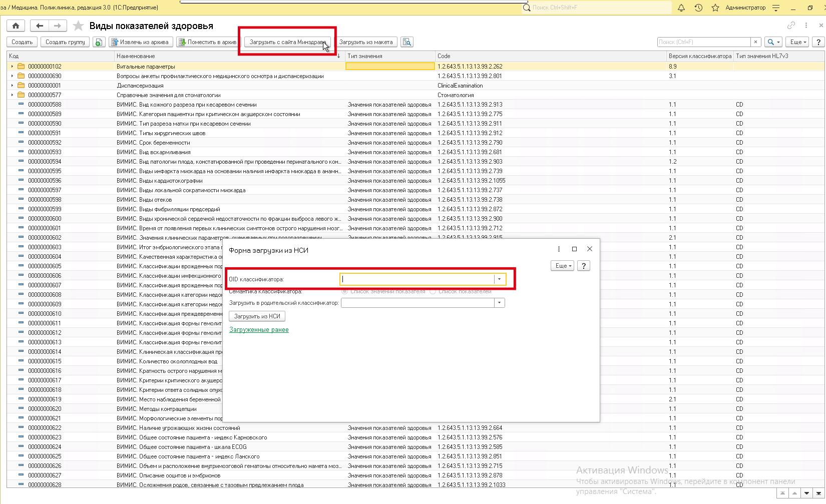This screenshot has width=826, height=504.
Task: Go to the Home page icon
Action: [x=16, y=26]
